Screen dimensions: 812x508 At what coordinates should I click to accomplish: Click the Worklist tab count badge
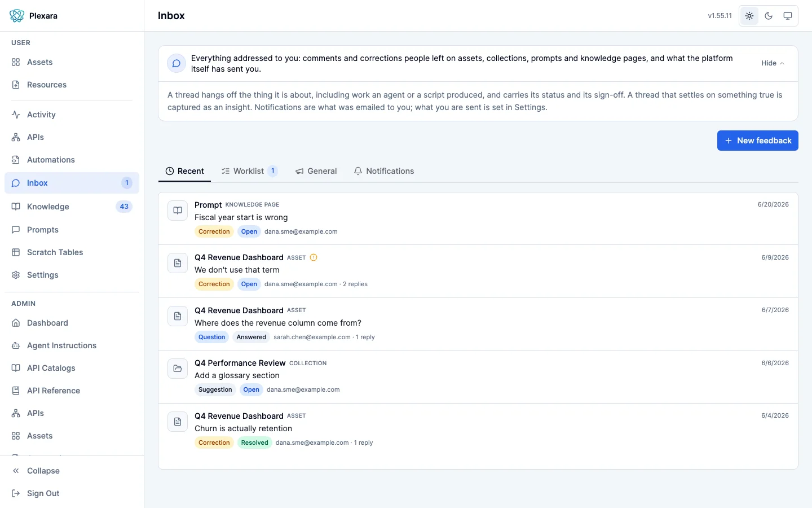pyautogui.click(x=273, y=171)
